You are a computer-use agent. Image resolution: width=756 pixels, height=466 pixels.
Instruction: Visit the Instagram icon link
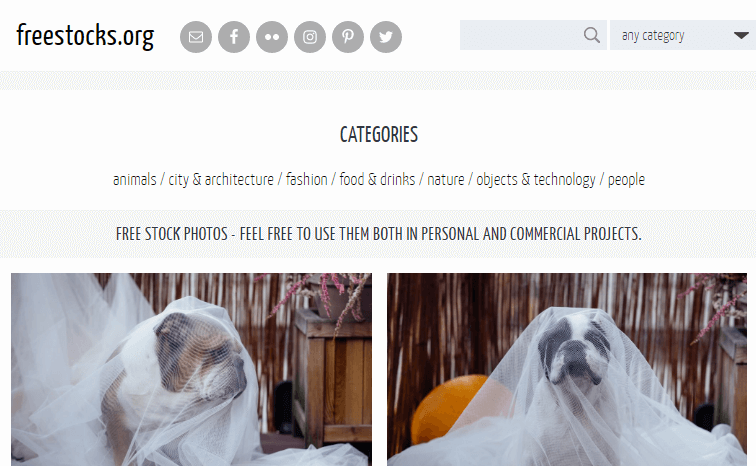[x=310, y=37]
